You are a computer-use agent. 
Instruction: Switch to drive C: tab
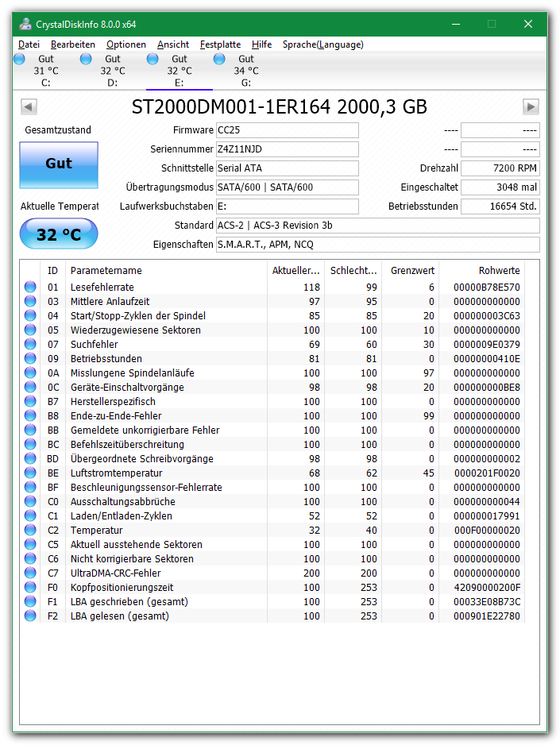[x=46, y=71]
